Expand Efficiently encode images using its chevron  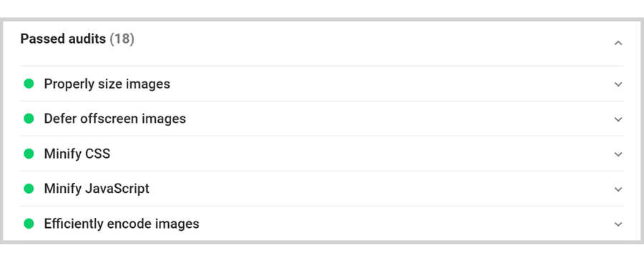point(618,224)
